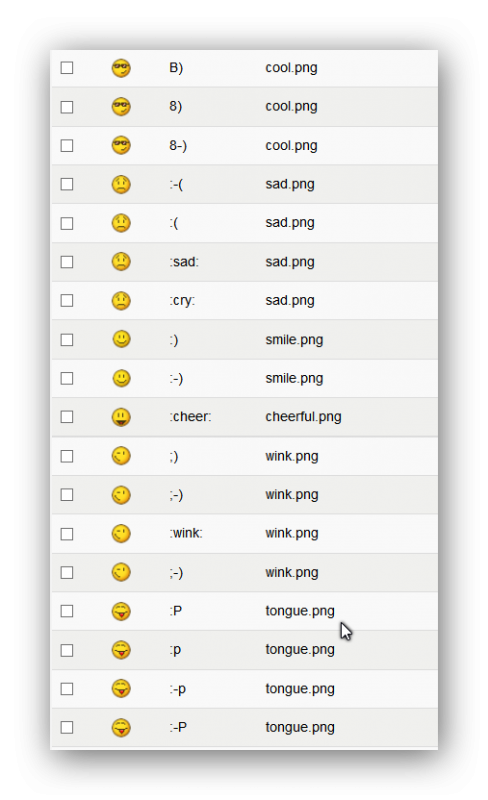Click the cool emoticon in the 8-) row
The width and height of the screenshot is (488, 800).
pos(121,145)
